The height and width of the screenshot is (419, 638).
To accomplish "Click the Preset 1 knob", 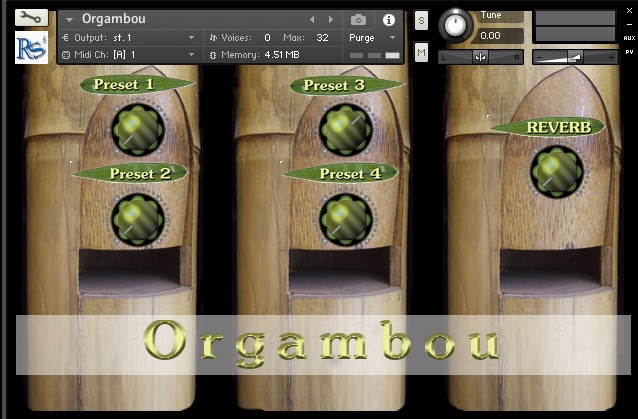I will click(138, 129).
